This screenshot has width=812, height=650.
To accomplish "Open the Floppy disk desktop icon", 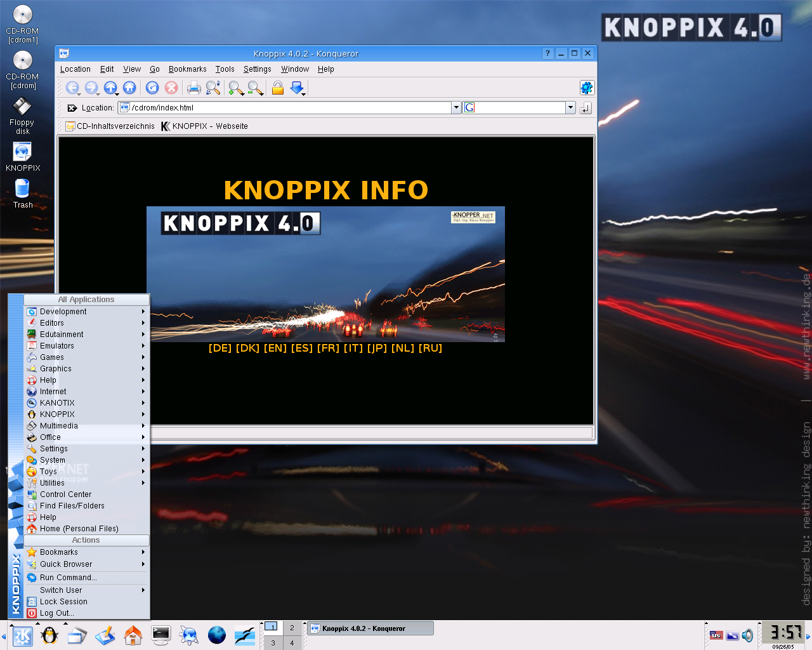I will (x=22, y=116).
